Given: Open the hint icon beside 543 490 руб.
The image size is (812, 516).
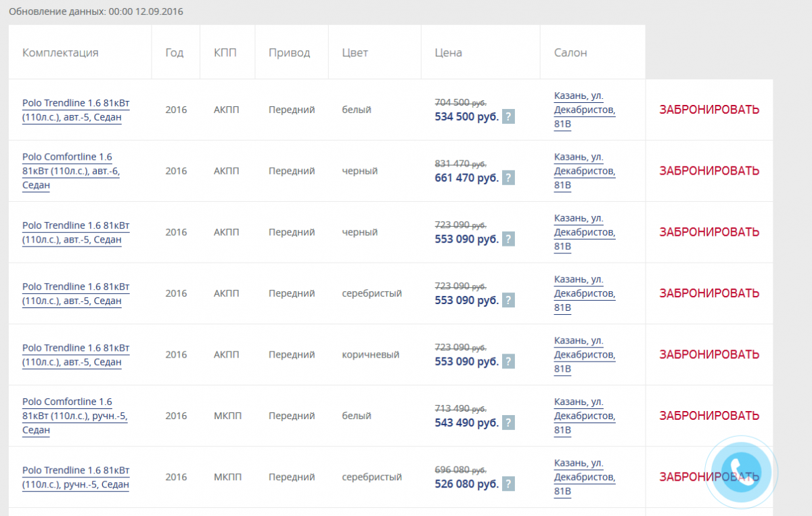Looking at the screenshot, I should tap(508, 423).
